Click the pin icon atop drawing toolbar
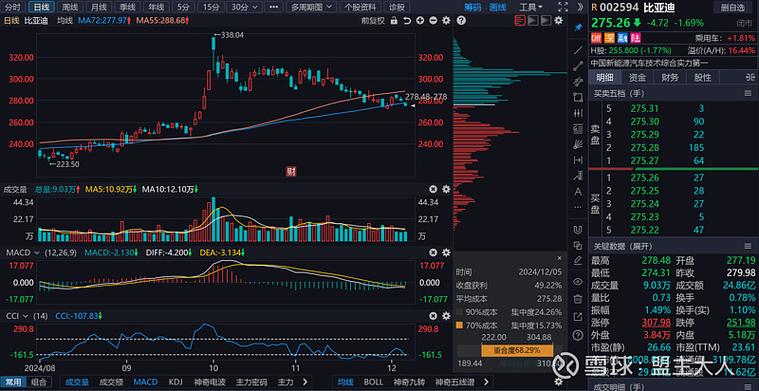The height and width of the screenshot is (391, 759). 577,28
